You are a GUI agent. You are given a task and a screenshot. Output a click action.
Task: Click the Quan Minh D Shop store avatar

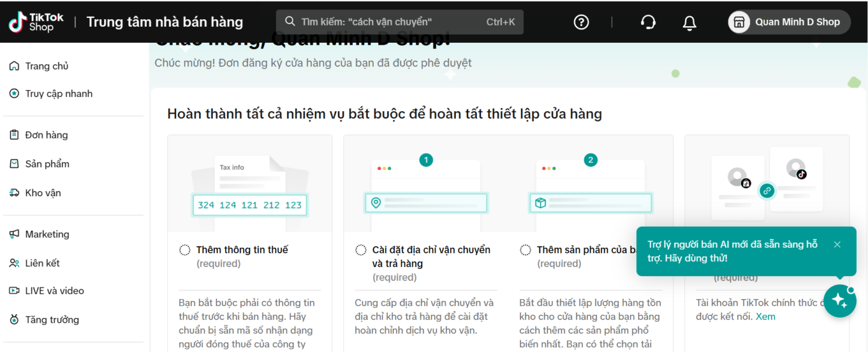point(739,22)
